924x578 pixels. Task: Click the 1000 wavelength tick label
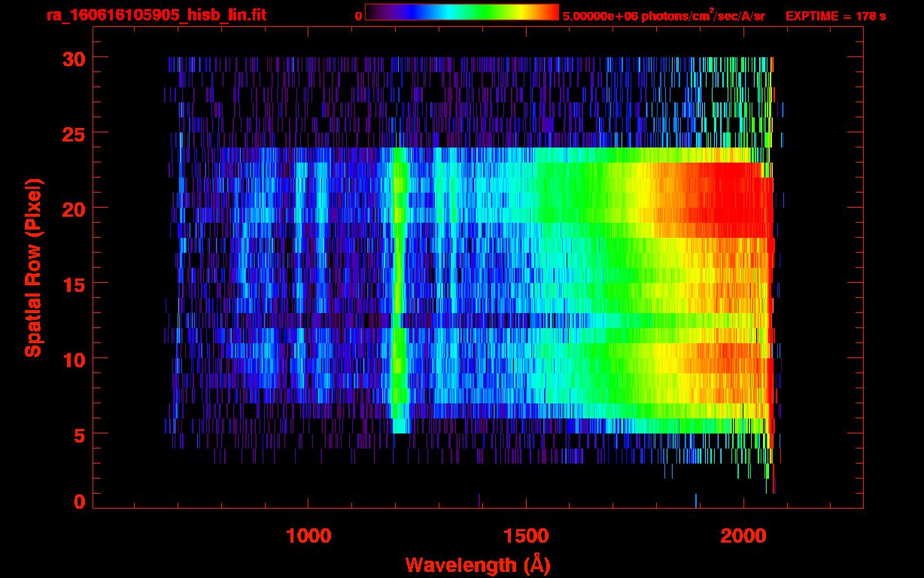click(308, 536)
